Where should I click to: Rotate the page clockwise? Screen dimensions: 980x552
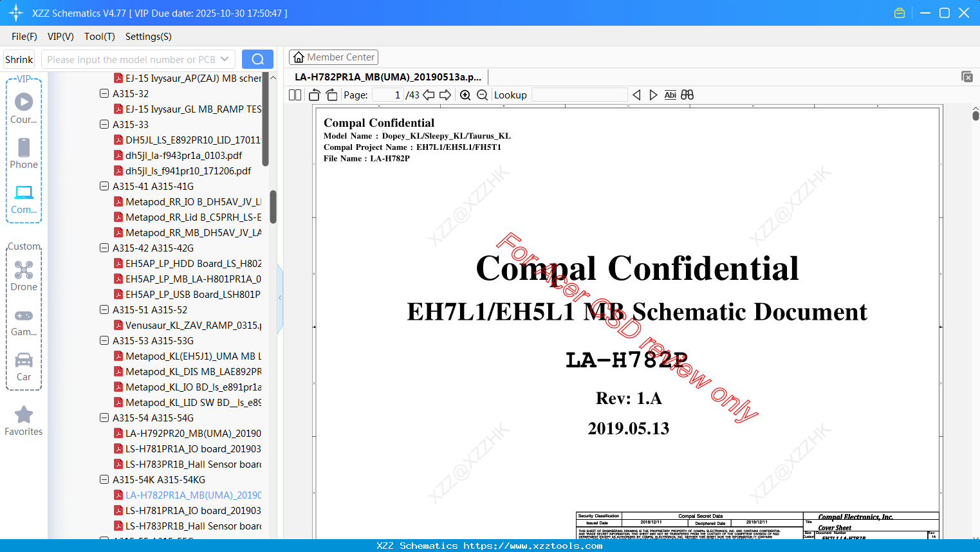coord(331,95)
